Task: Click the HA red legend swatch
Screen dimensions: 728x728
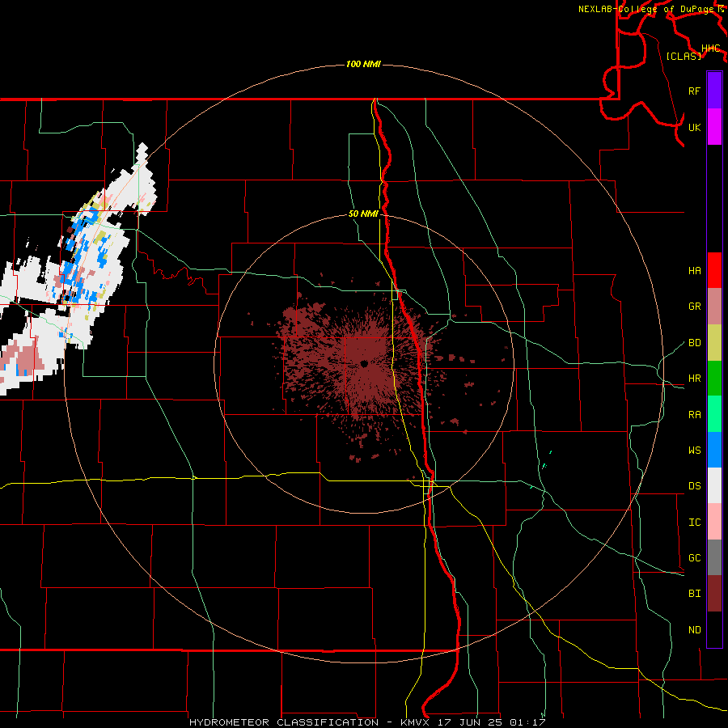Action: 714,270
